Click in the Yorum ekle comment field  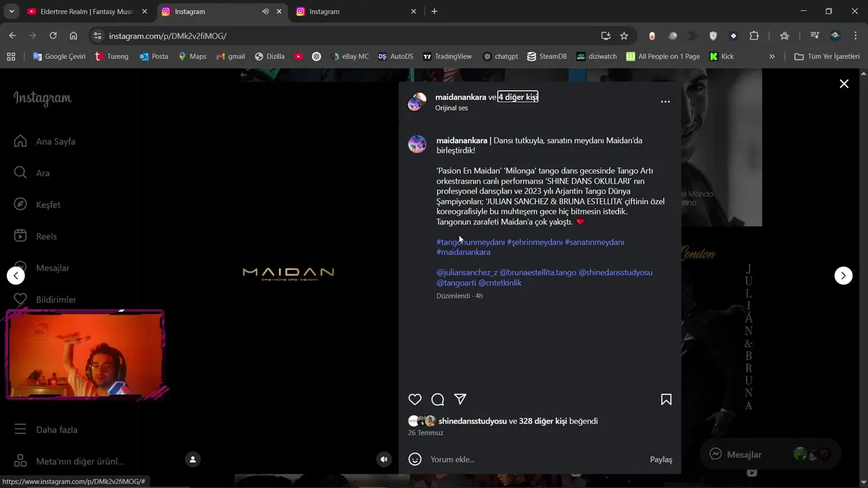[536, 459]
